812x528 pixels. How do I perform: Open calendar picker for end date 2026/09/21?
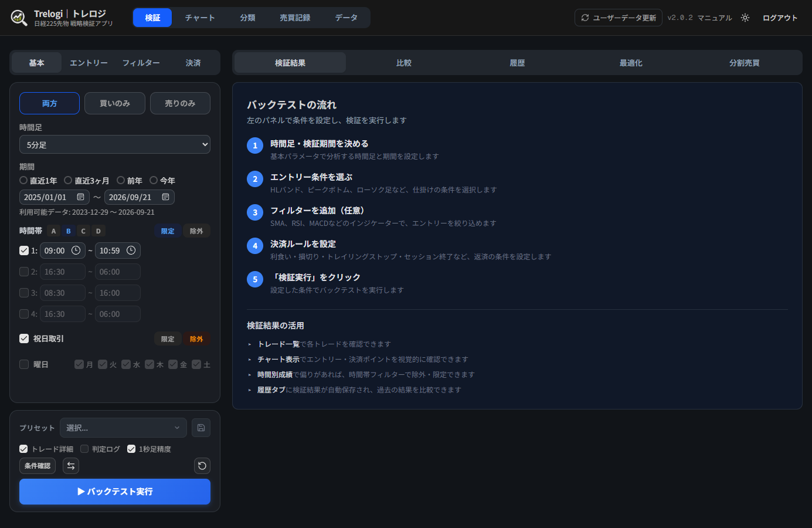(165, 197)
